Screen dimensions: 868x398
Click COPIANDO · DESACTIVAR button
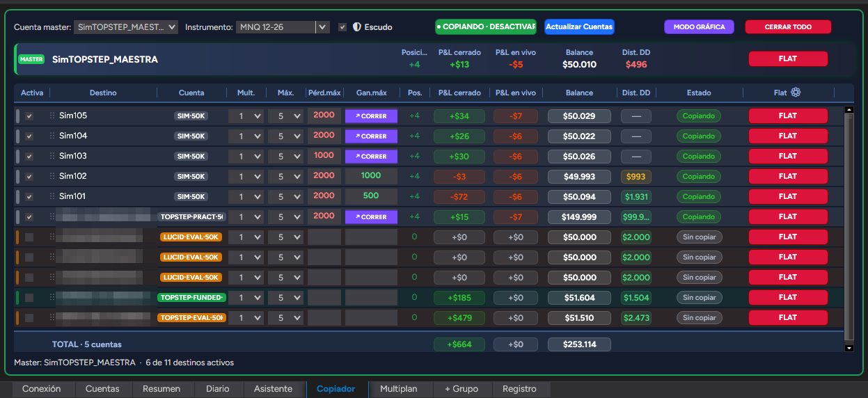(x=486, y=27)
